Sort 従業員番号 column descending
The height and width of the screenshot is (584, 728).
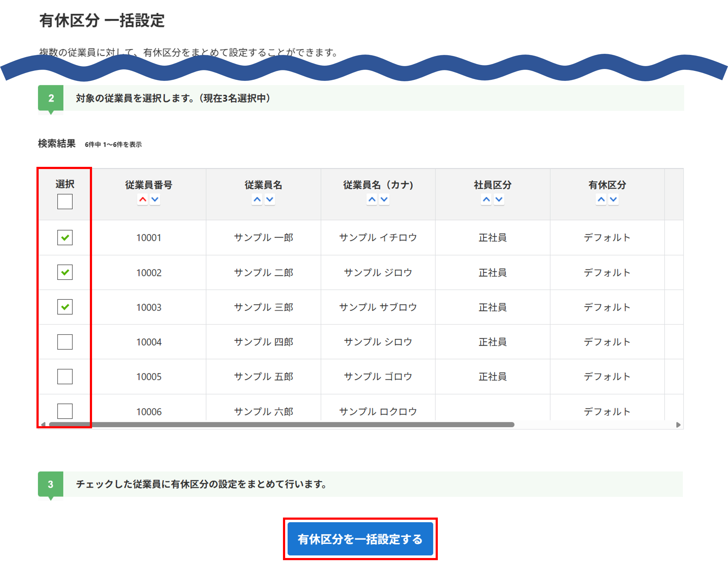pos(155,199)
